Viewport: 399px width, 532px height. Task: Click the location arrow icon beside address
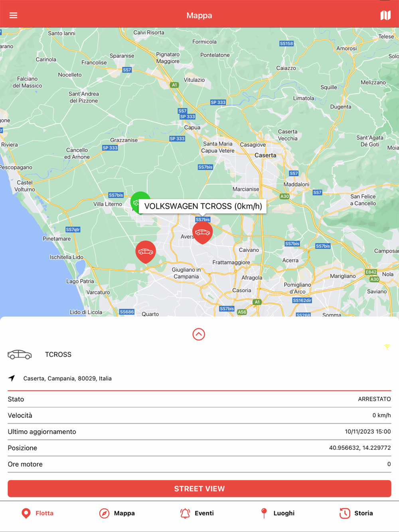click(12, 378)
